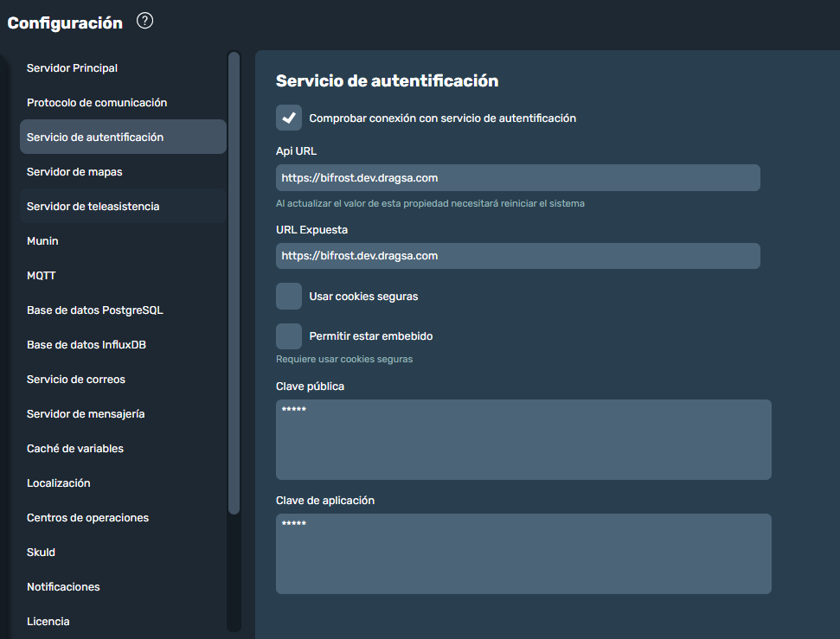
Task: Click the sidebar vertical scrollbar
Action: point(234,283)
